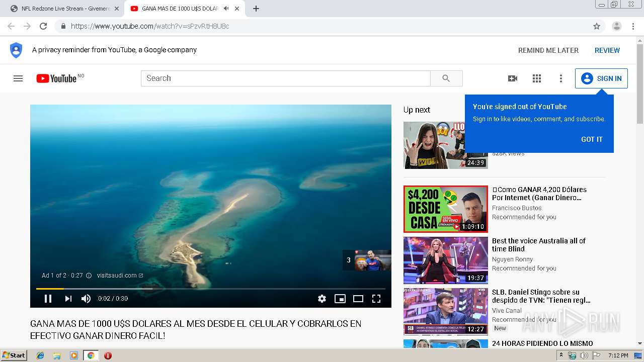Open Francisco Bustos channel
Viewport: 644px width, 362px height.
point(517,208)
